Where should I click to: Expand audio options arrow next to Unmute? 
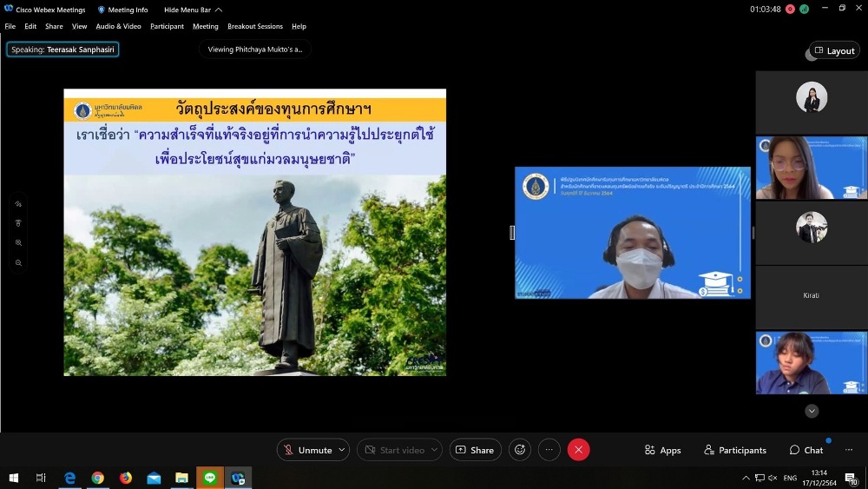point(342,450)
